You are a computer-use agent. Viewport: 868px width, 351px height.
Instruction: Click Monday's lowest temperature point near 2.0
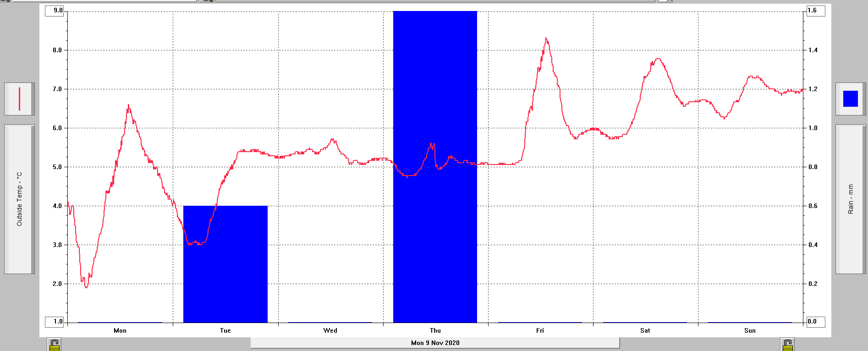tap(86, 287)
